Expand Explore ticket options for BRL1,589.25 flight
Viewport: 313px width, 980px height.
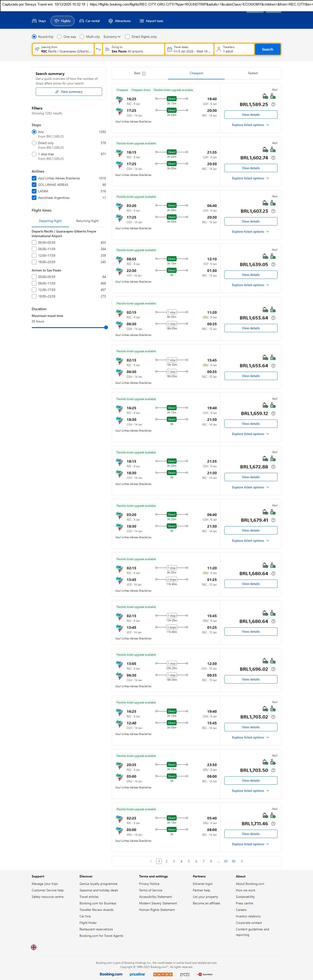(x=250, y=125)
